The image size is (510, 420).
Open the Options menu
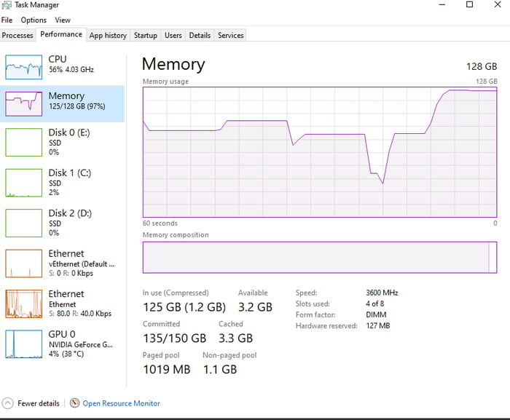(x=34, y=20)
